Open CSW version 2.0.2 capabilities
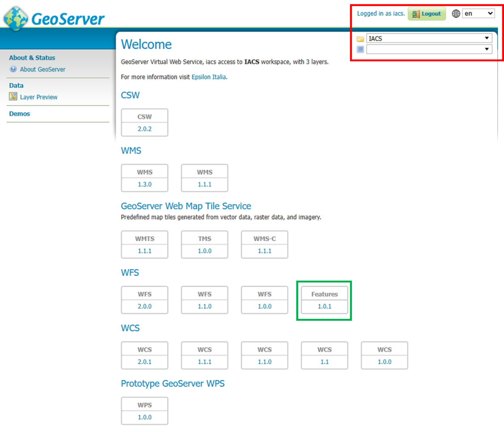The height and width of the screenshot is (426, 504). pos(144,129)
